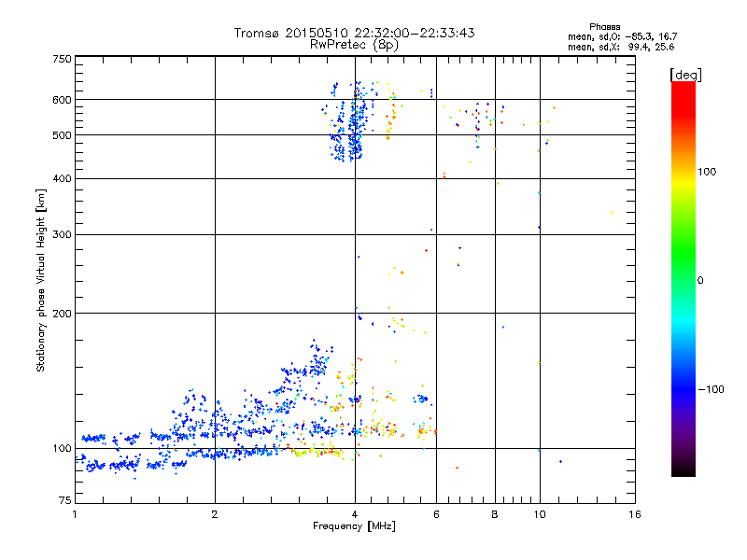The image size is (747, 560).
Task: Click the 75 tick on the height axis
Action: (64, 503)
